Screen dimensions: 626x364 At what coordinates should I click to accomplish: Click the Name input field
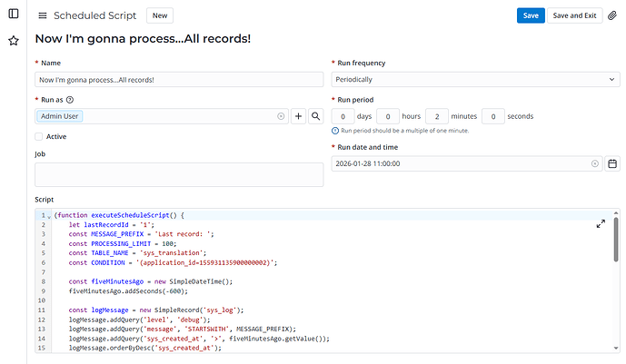coord(179,80)
